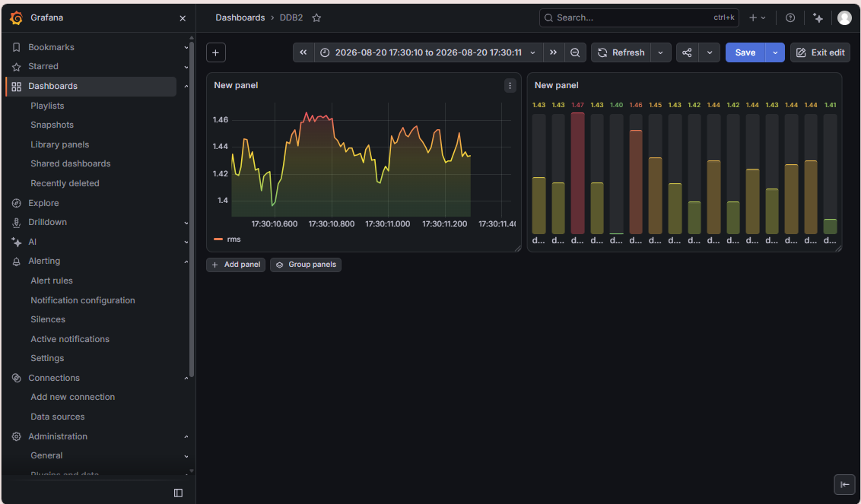Open Save button dropdown arrow
Image resolution: width=861 pixels, height=504 pixels.
tap(775, 52)
